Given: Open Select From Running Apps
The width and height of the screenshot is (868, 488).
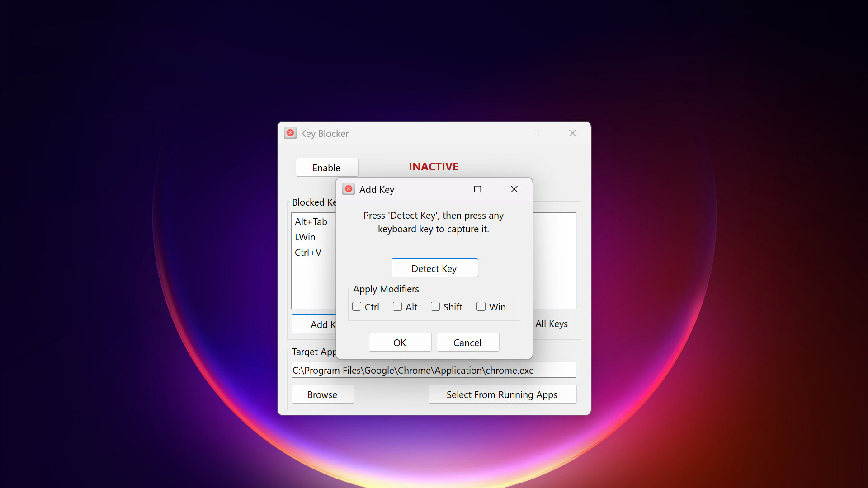Looking at the screenshot, I should (x=502, y=394).
